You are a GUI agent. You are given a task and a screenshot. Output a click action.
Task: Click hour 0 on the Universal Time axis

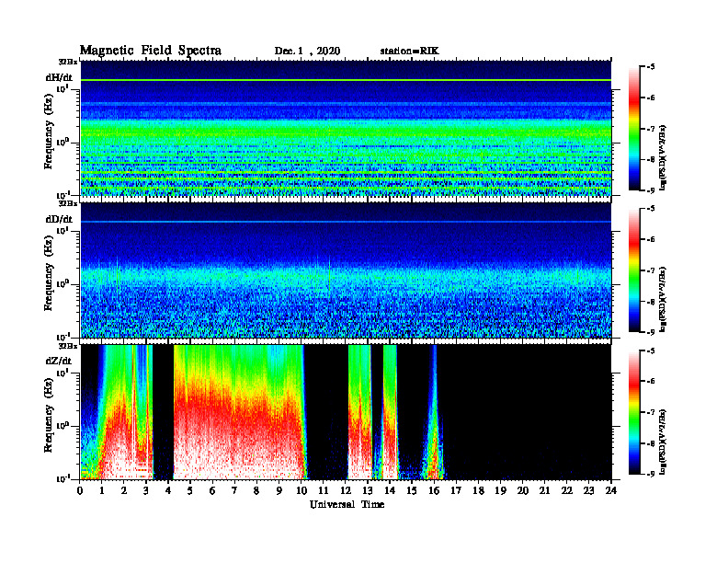click(x=80, y=491)
